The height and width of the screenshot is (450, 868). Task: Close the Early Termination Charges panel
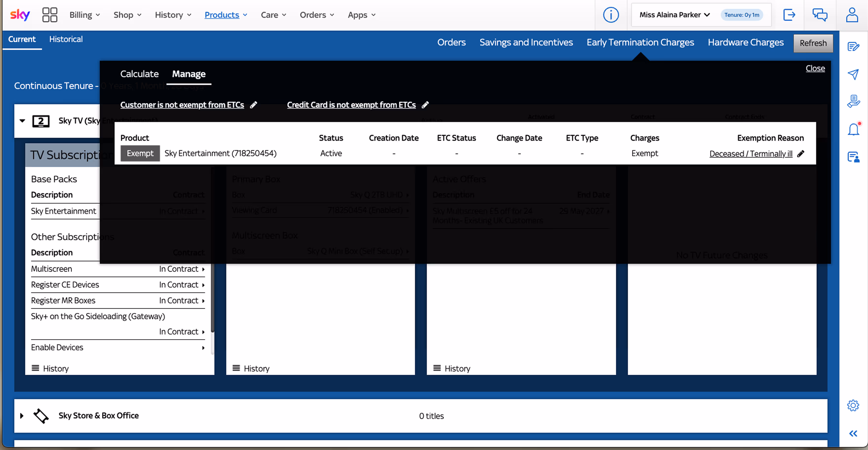pyautogui.click(x=815, y=68)
